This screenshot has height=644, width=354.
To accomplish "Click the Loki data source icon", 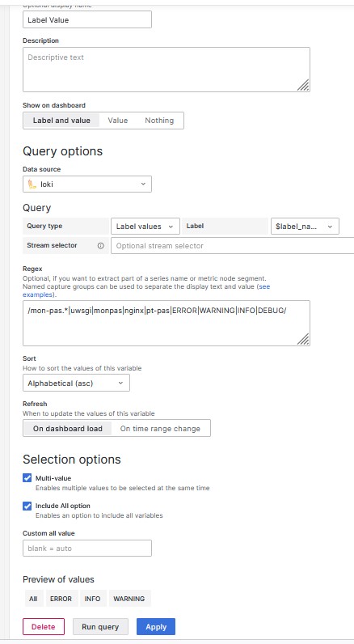I will [x=32, y=184].
